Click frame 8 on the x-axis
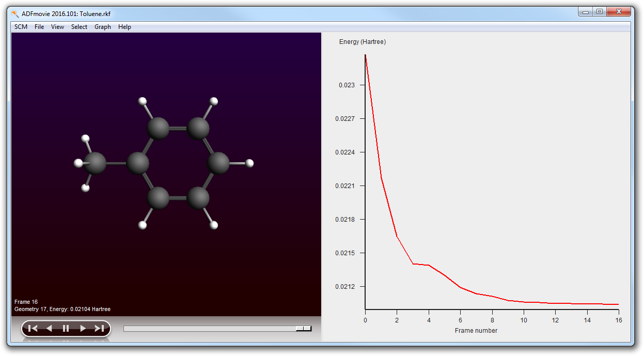 point(492,320)
